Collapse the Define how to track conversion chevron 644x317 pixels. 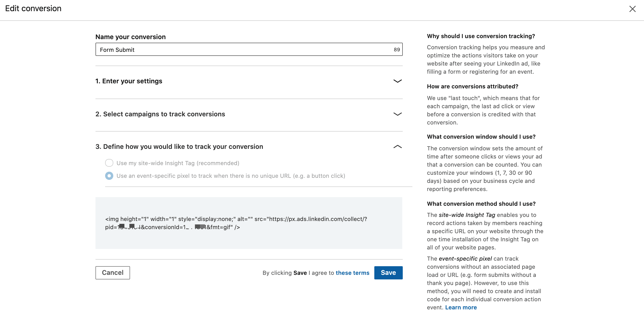tap(397, 147)
